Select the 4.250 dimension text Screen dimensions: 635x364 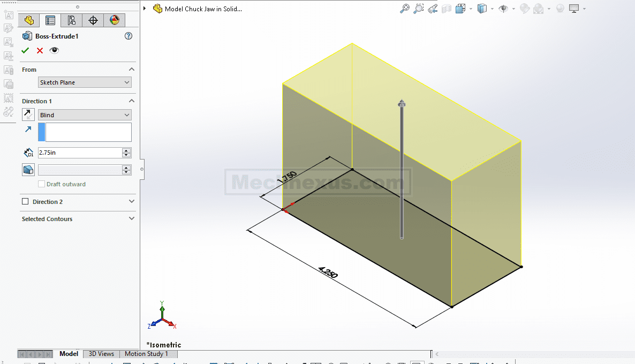click(x=328, y=272)
